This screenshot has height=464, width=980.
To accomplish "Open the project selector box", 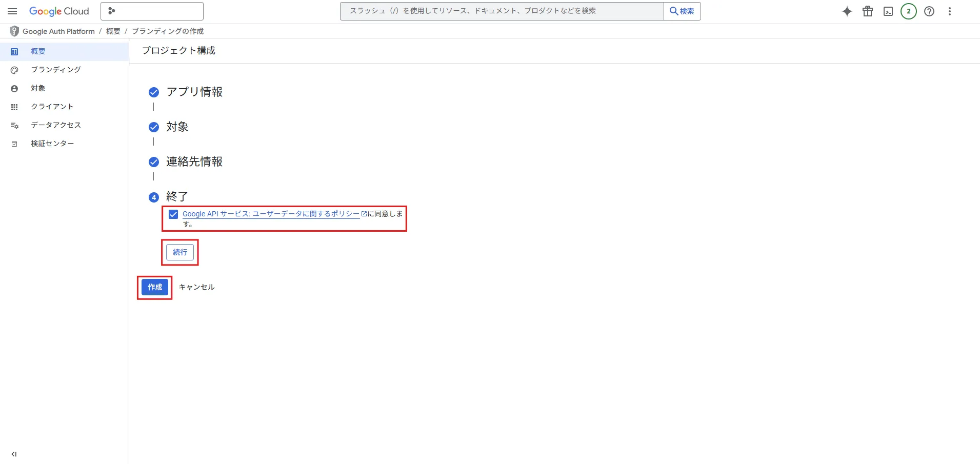I will pos(152,11).
